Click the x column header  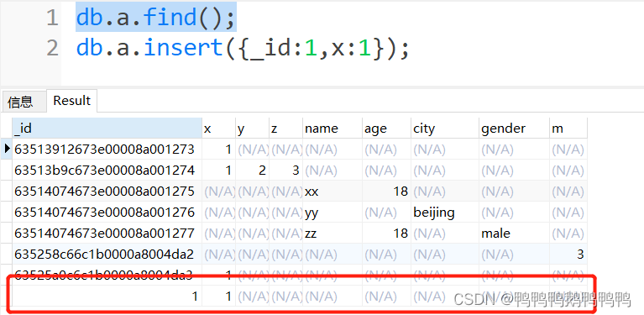219,129
